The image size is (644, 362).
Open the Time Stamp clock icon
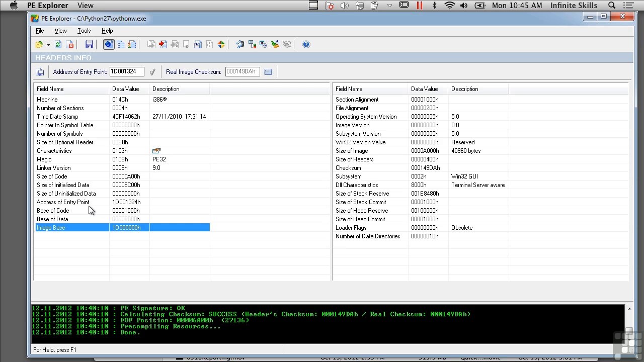[x=264, y=45]
